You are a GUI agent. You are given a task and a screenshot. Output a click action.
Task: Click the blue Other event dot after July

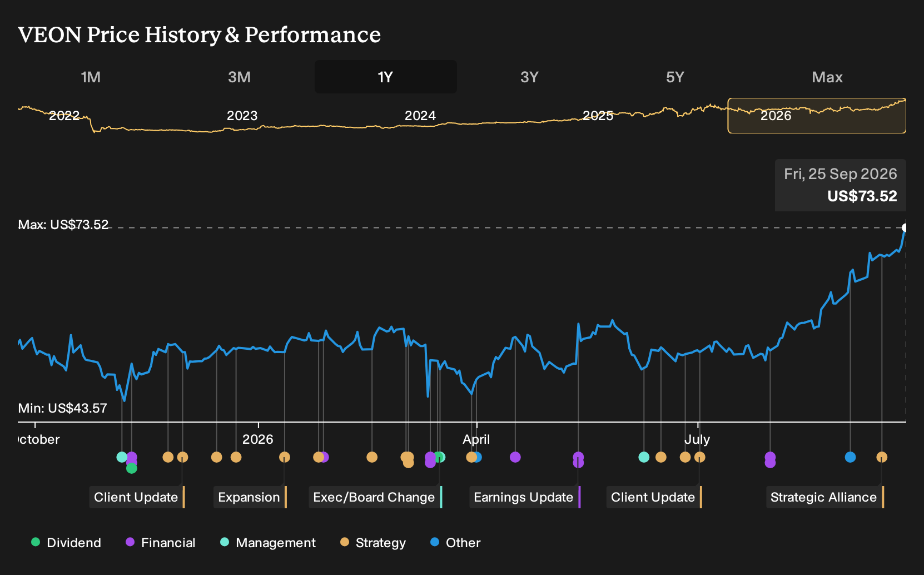pos(850,457)
